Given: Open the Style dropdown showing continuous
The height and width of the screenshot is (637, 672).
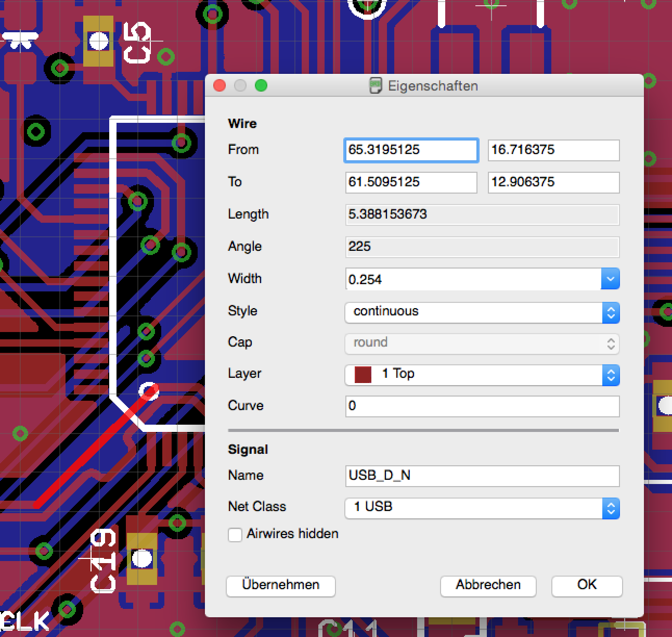Looking at the screenshot, I should tap(482, 312).
